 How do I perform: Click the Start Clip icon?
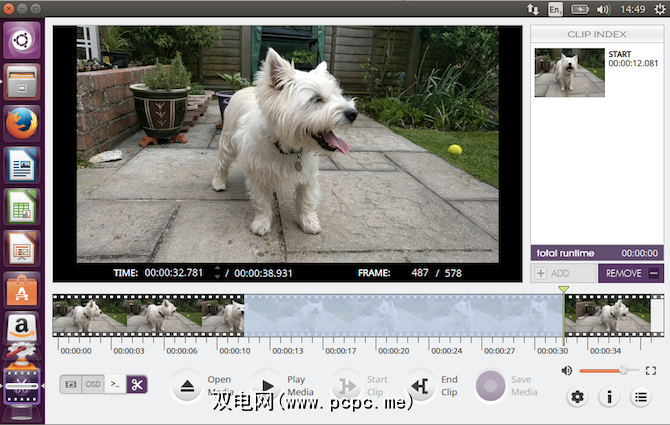(x=347, y=386)
